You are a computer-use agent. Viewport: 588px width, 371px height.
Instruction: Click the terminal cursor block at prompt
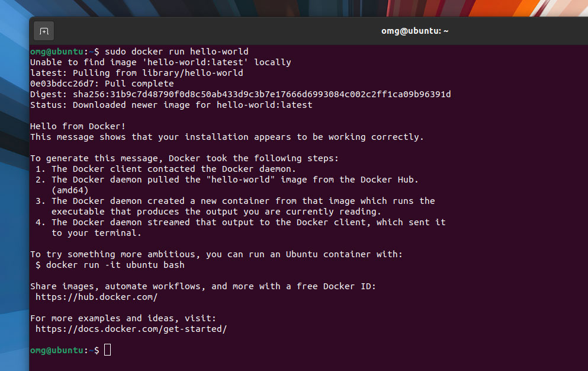point(108,350)
